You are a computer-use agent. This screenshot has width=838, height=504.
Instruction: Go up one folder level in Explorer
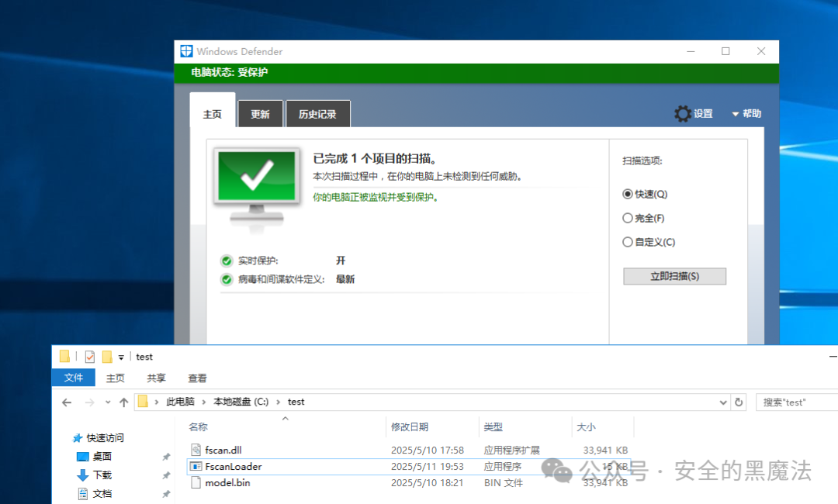click(x=124, y=402)
